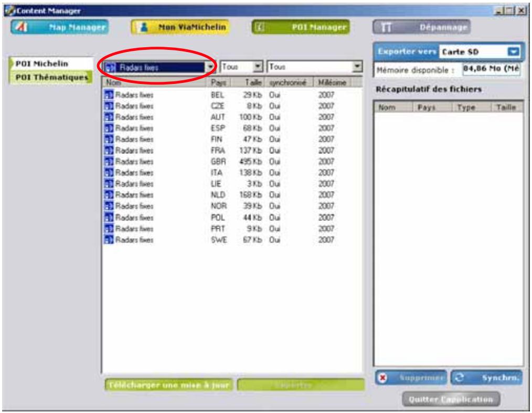Sort file list by synchronisé column
Viewport: 532px width, 413px height.
tap(290, 82)
